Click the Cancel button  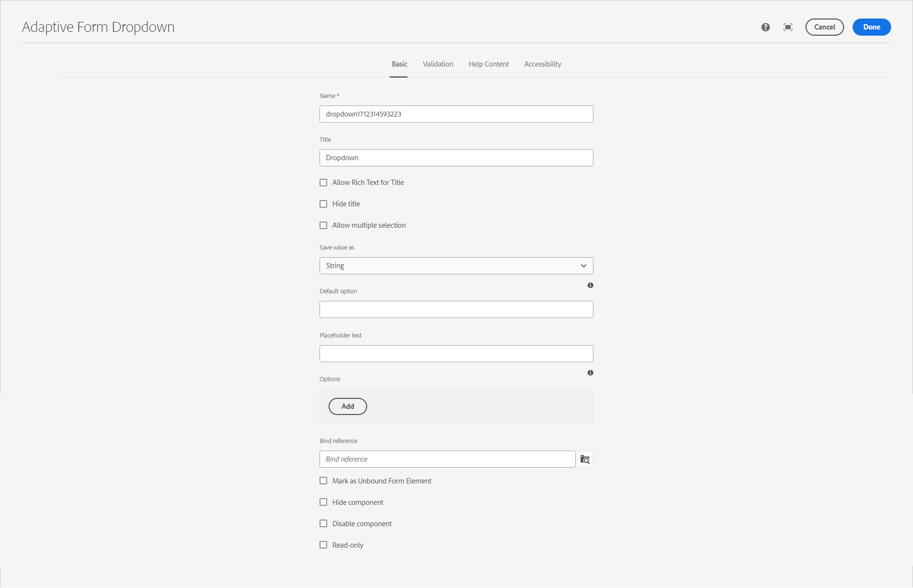[824, 27]
